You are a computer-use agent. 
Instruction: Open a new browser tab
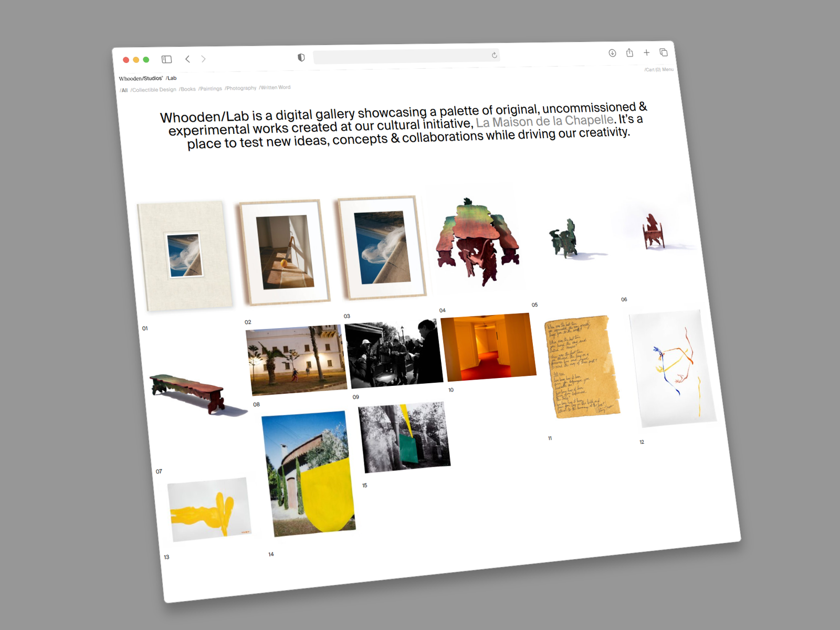coord(647,52)
